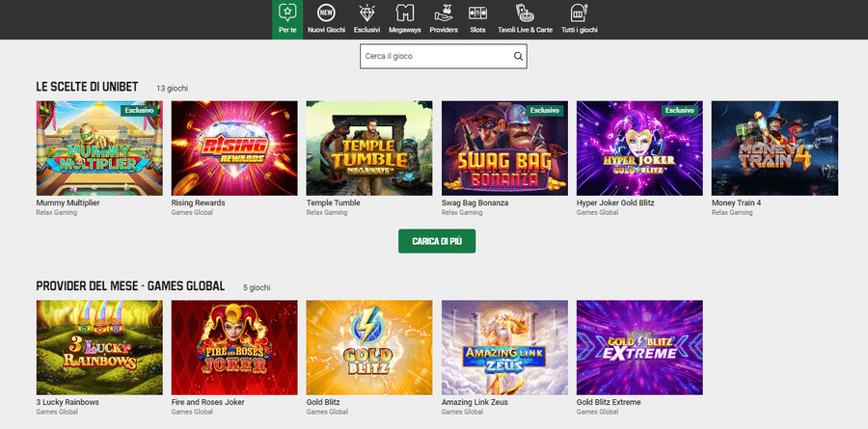Click the Le Scelte di Unibet heading
868x429 pixels.
click(x=87, y=87)
